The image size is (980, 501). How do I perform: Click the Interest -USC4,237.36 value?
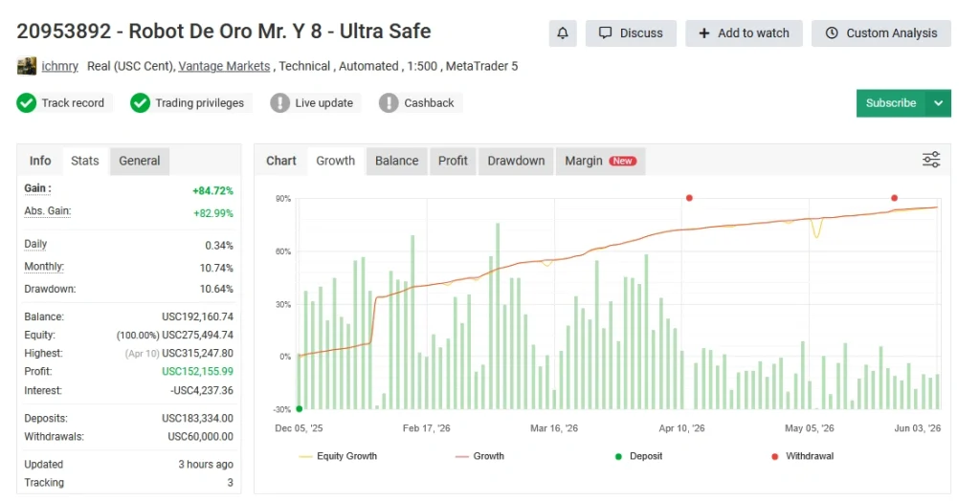pyautogui.click(x=202, y=390)
